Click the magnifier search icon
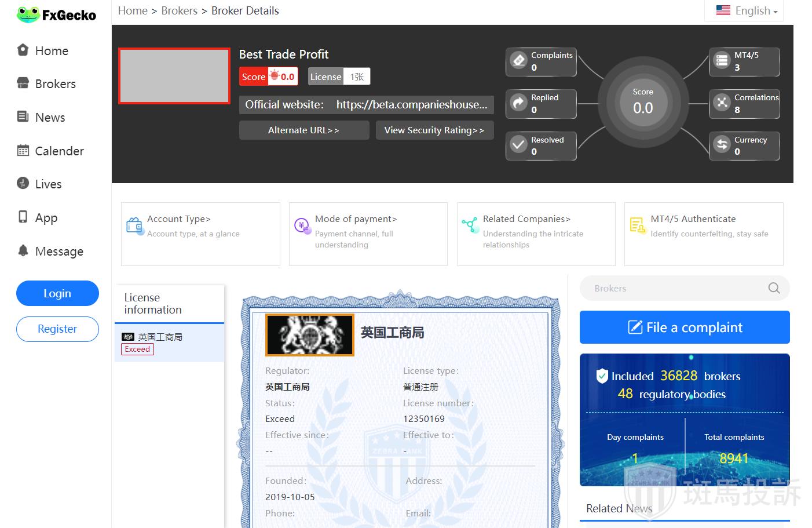This screenshot has width=812, height=528. click(x=774, y=288)
